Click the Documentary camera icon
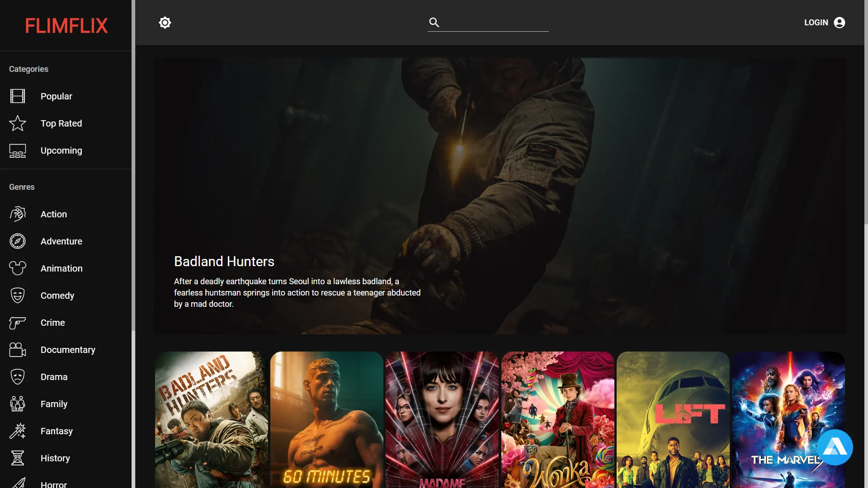Screen dimensions: 868x488 click(x=18, y=350)
